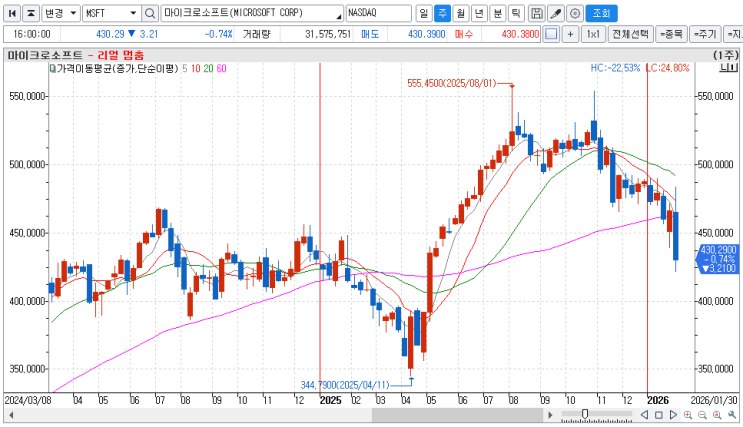743x427 pixels.
Task: Switch to daily (일) period
Action: click(x=424, y=13)
